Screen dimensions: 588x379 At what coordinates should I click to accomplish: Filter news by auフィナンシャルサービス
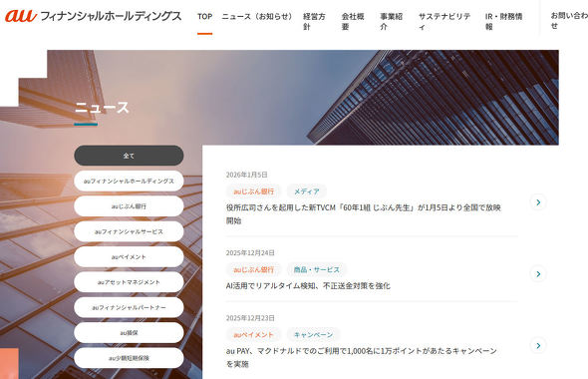(x=129, y=231)
